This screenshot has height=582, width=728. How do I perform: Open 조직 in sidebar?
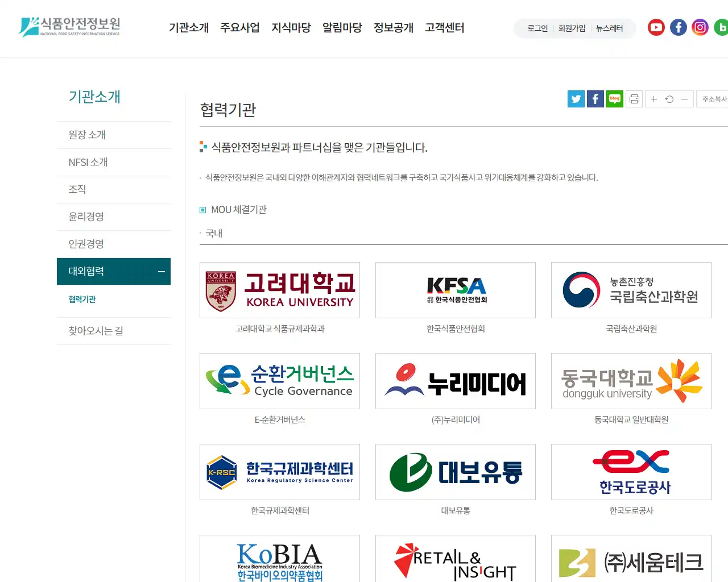tap(114, 189)
